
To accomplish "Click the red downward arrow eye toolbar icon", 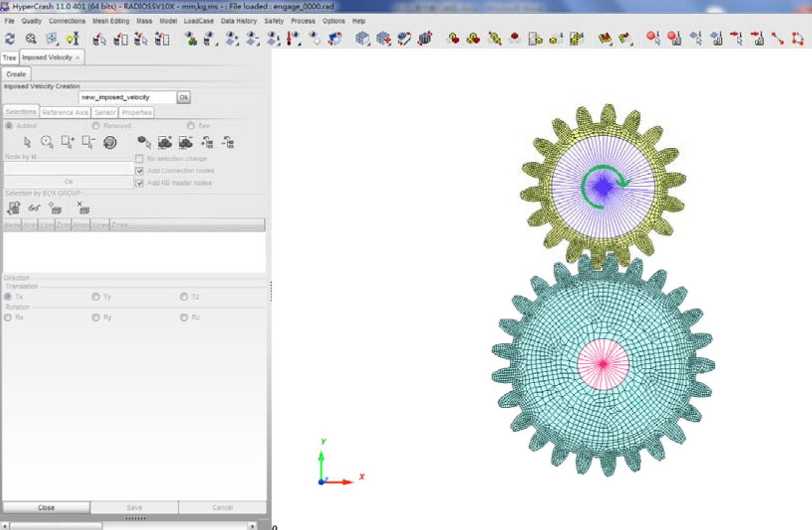I will (294, 39).
